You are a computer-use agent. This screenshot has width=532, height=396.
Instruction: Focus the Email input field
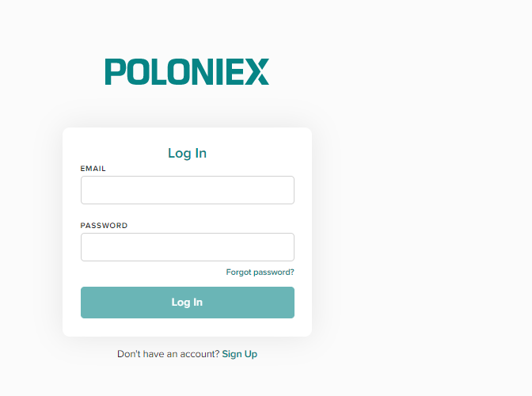pyautogui.click(x=188, y=190)
